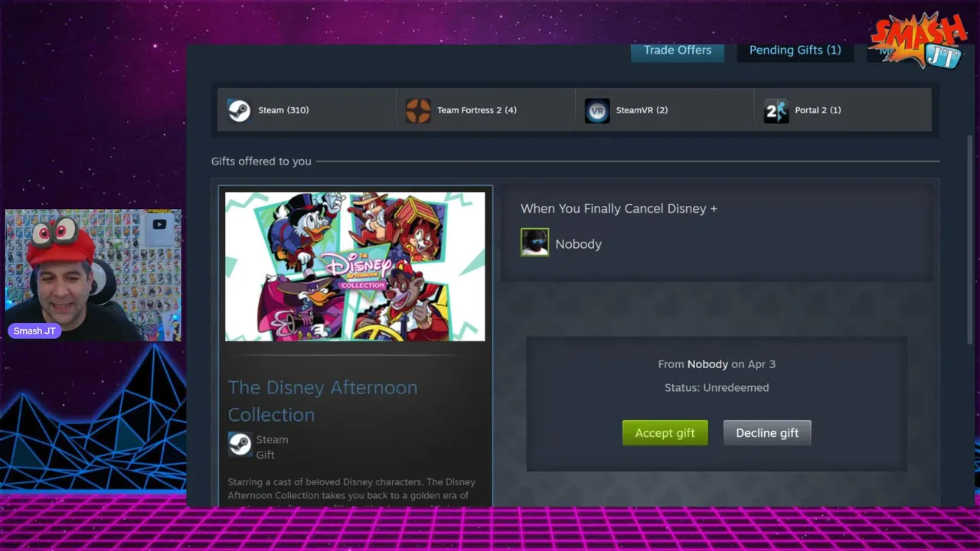Switch to the SteamVR (2) inventory tab

(665, 110)
